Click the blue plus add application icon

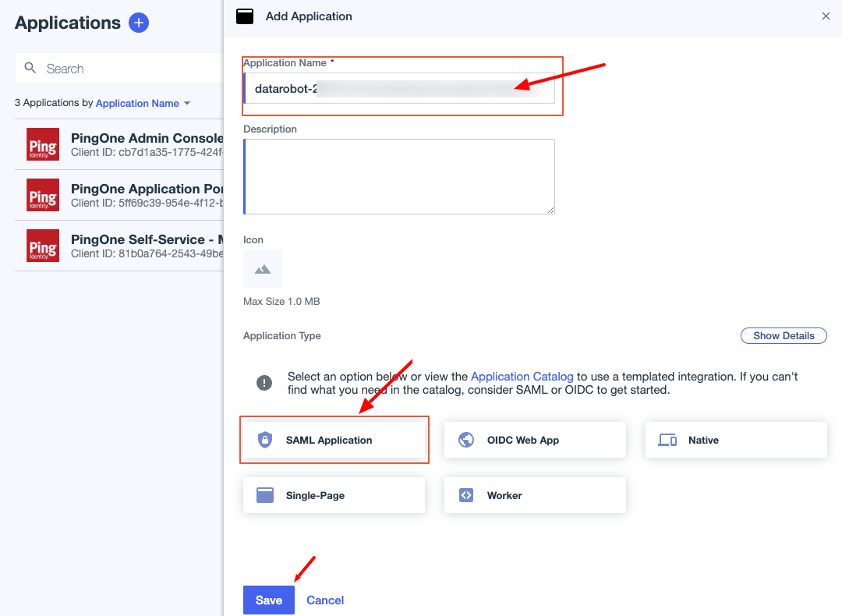[x=138, y=23]
